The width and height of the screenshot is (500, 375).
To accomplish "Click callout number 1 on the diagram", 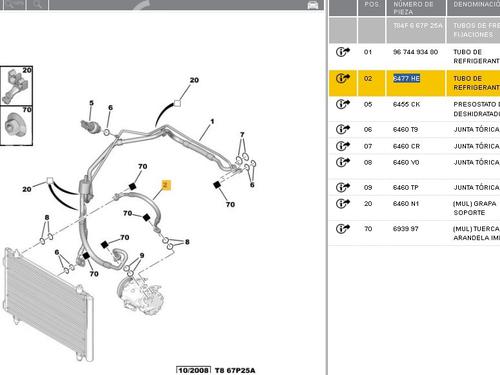I will 212,121.
